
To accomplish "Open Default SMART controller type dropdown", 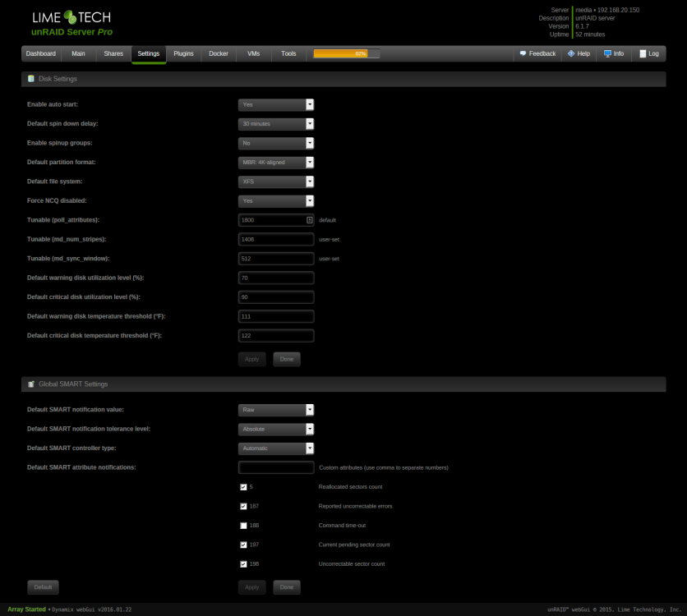I will pos(276,448).
